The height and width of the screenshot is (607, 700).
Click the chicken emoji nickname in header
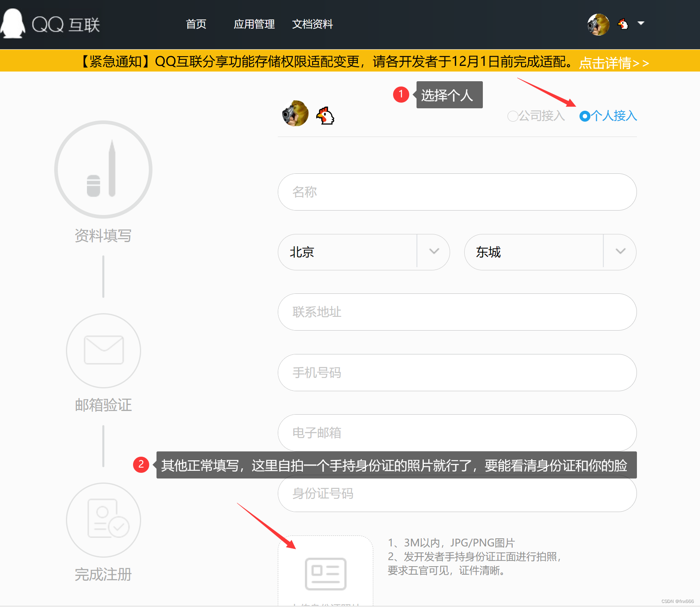[x=623, y=24]
